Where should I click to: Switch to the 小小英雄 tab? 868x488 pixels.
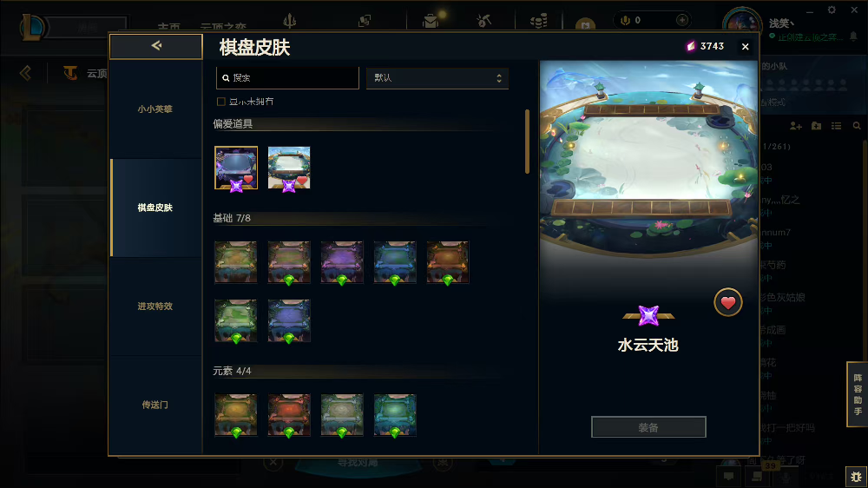[155, 109]
